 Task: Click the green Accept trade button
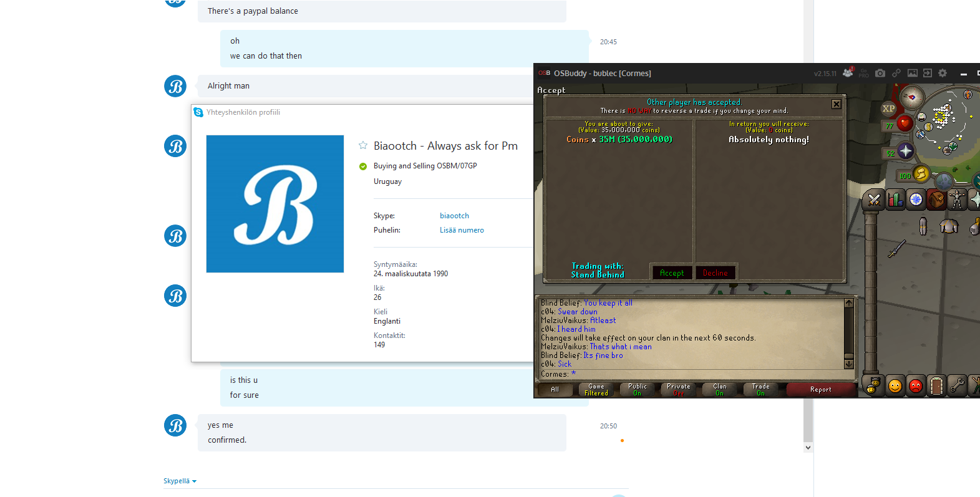672,273
